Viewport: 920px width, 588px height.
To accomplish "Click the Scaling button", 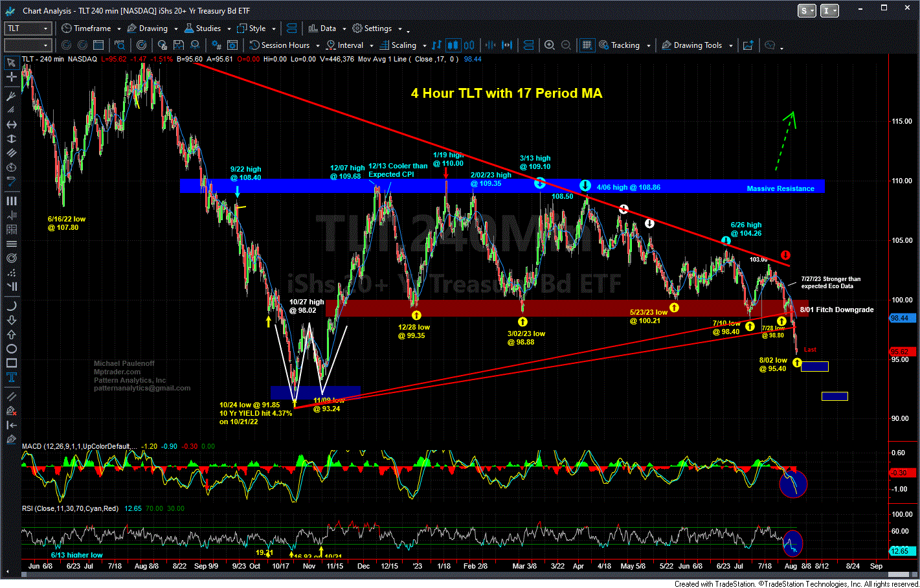I will 398,45.
